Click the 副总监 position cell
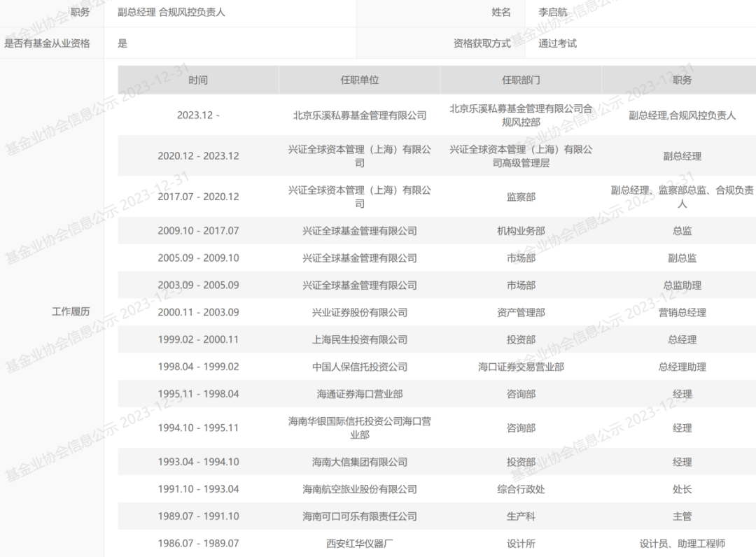The height and width of the screenshot is (557, 756). [682, 258]
